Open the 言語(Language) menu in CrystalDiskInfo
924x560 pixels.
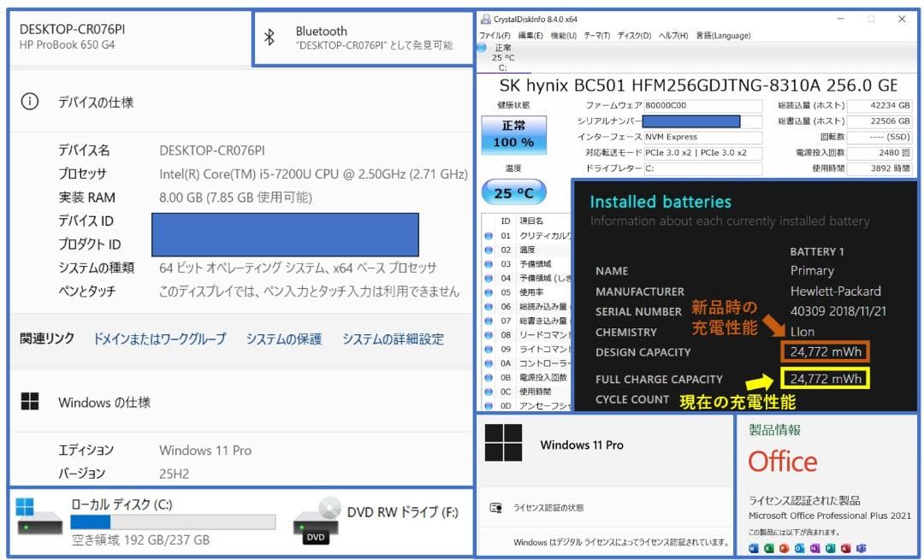click(723, 35)
